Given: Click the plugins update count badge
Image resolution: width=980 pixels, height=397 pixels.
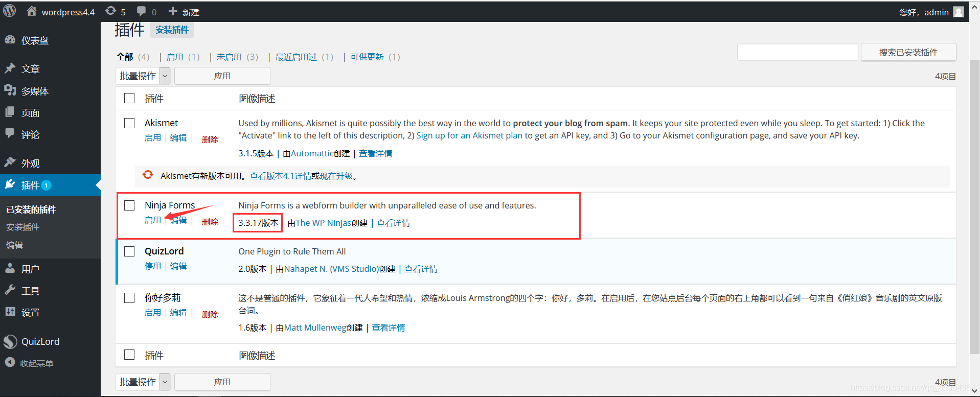Looking at the screenshot, I should coord(47,185).
